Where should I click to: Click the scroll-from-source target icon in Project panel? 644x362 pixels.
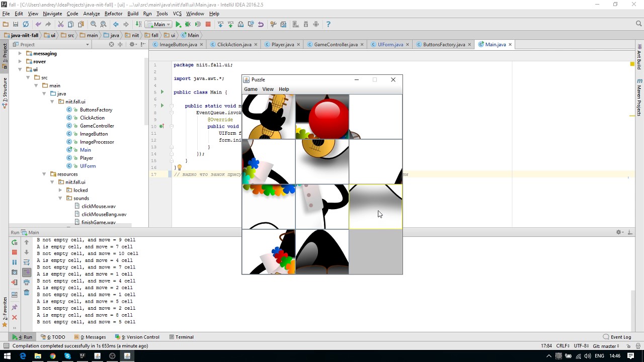point(112,44)
